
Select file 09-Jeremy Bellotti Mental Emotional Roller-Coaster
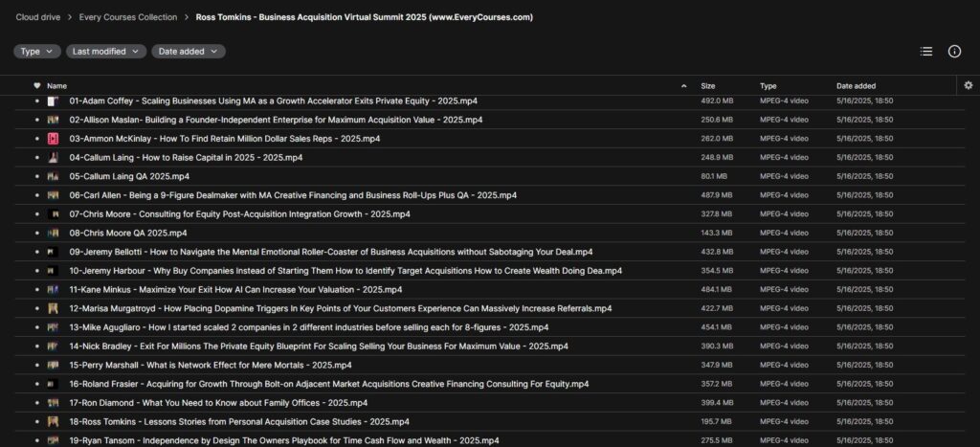pyautogui.click(x=331, y=252)
